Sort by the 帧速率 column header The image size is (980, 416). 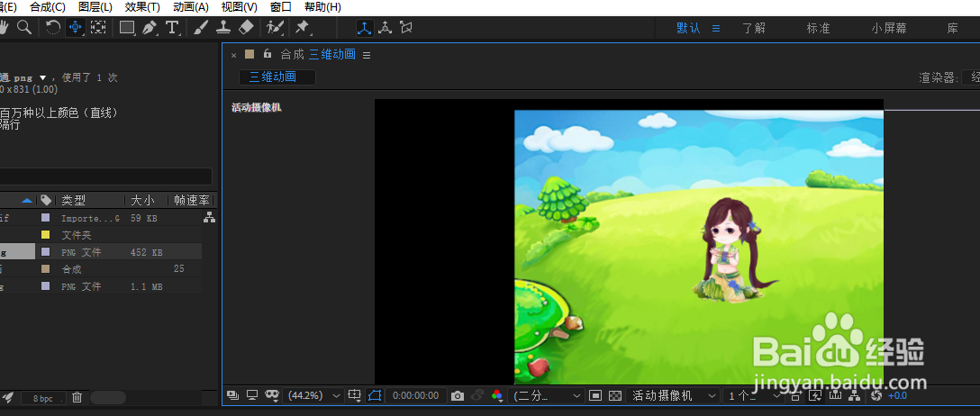(191, 201)
